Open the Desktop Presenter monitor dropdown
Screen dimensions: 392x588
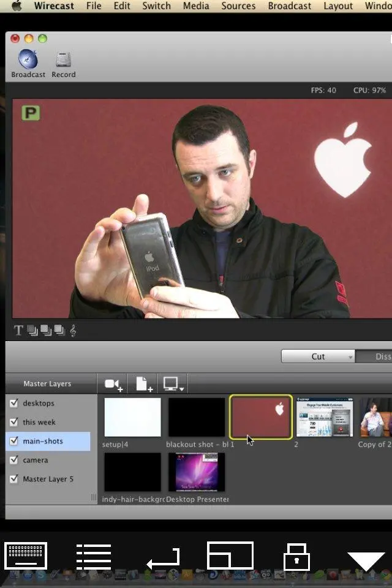(174, 384)
